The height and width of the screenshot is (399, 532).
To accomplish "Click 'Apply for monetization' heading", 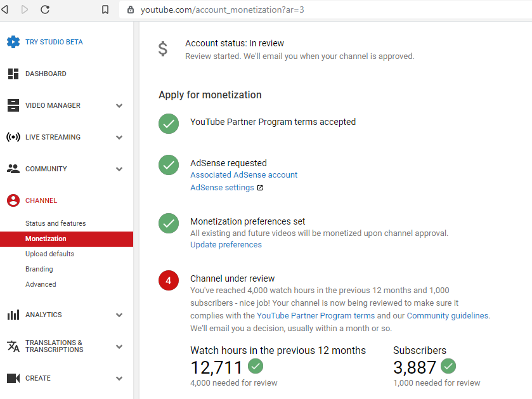I will [210, 95].
